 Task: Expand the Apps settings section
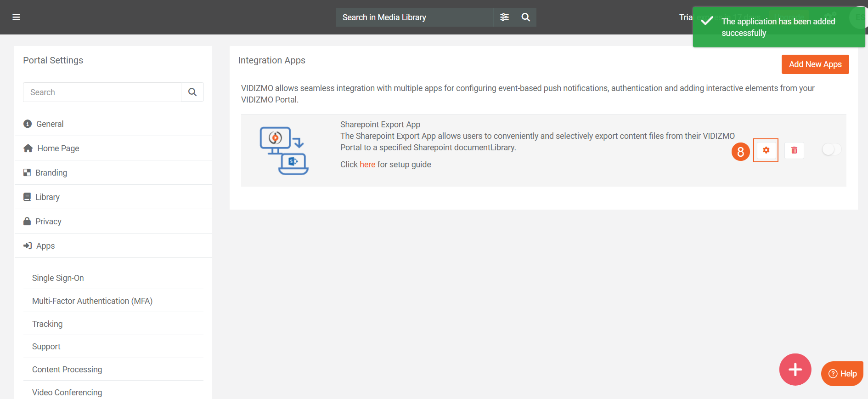[45, 246]
